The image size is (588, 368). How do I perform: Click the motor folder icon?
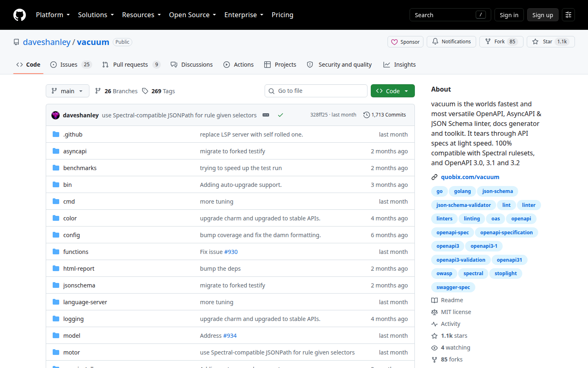[x=56, y=352]
